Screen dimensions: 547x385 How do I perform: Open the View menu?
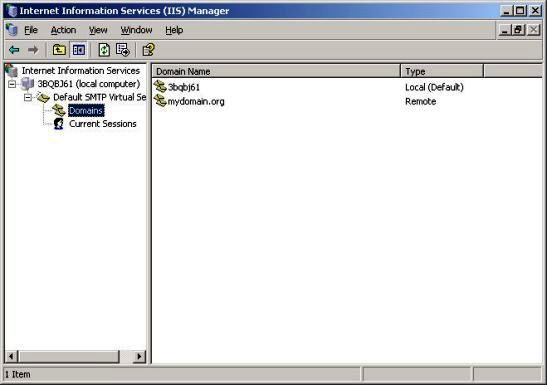coord(98,30)
